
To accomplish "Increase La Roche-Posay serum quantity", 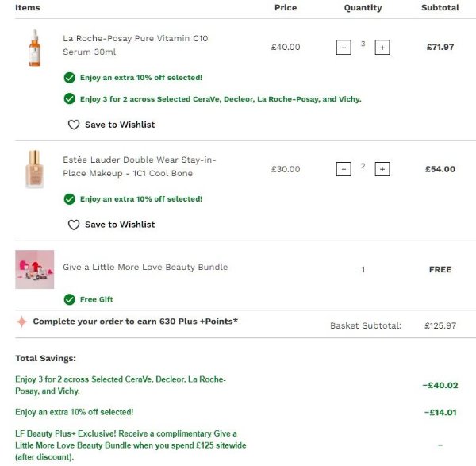I will click(x=382, y=48).
